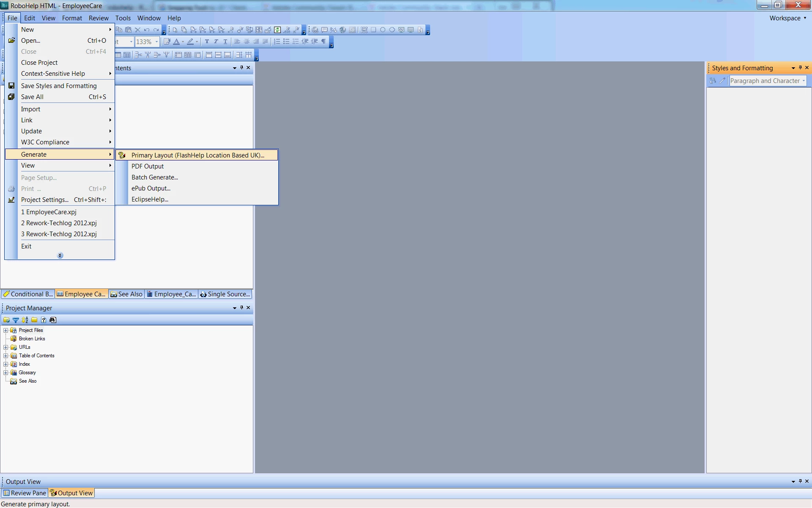Click the binoculars find icon in Project Manager
This screenshot has width=812, height=508.
tap(53, 320)
